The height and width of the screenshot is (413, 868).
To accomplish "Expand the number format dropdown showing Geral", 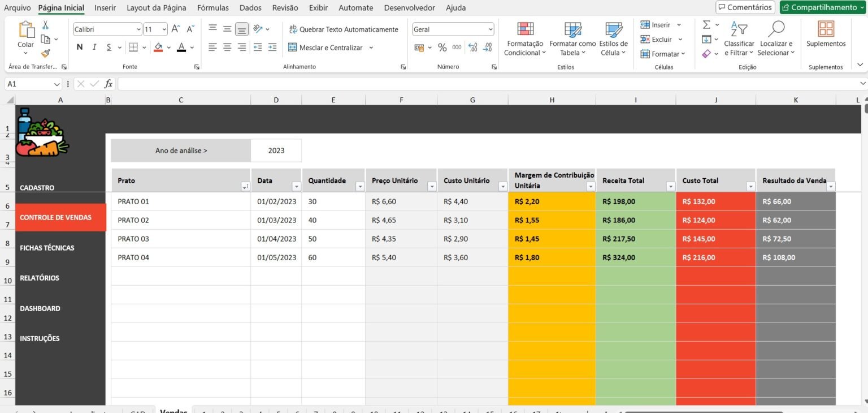I will (x=490, y=29).
